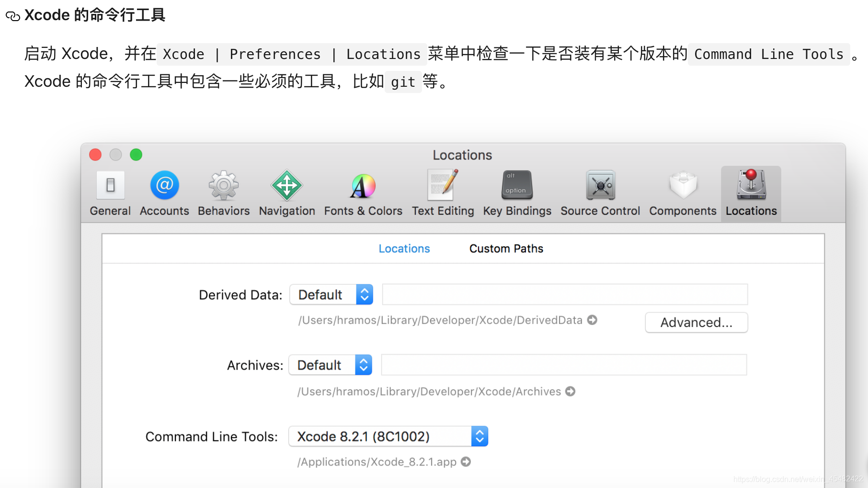868x488 pixels.
Task: Open the Command Line Tools dropdown
Action: [388, 436]
